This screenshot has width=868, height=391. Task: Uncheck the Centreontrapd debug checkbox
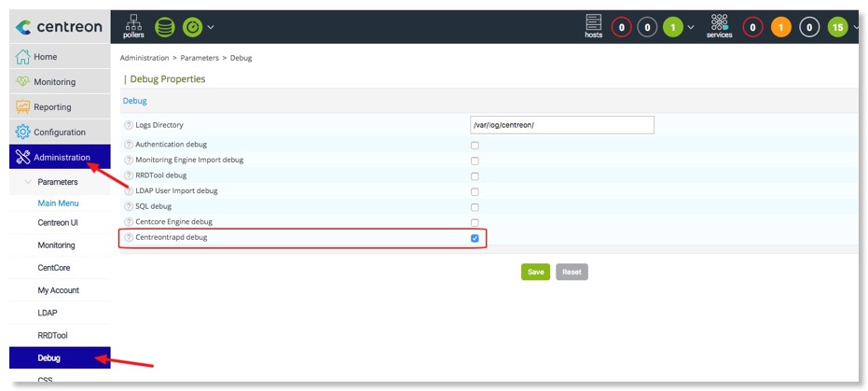click(x=475, y=238)
